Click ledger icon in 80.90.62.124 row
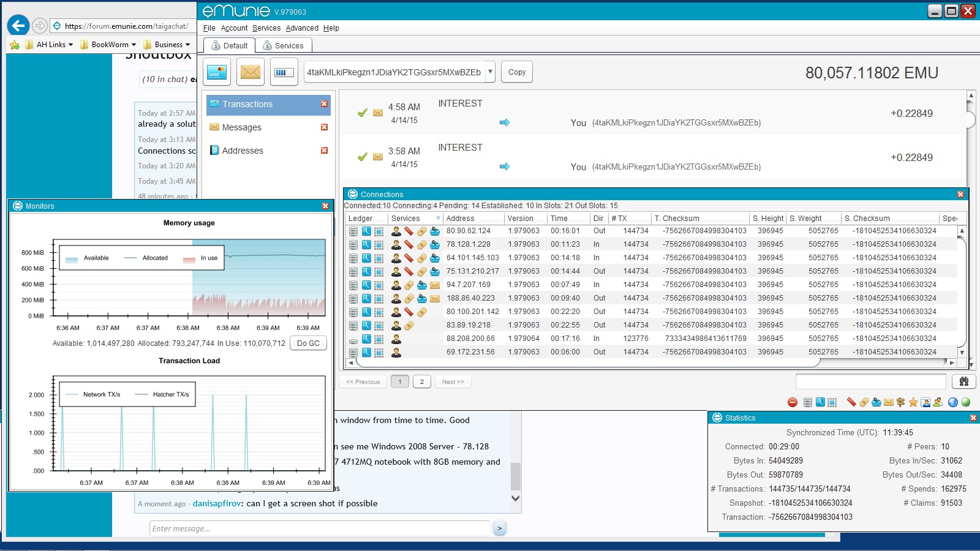980x551 pixels. [x=353, y=231]
